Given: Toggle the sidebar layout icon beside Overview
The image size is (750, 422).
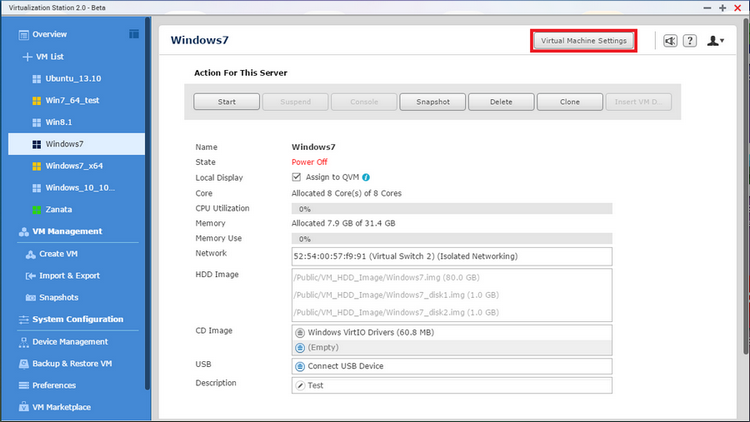Looking at the screenshot, I should pyautogui.click(x=134, y=34).
